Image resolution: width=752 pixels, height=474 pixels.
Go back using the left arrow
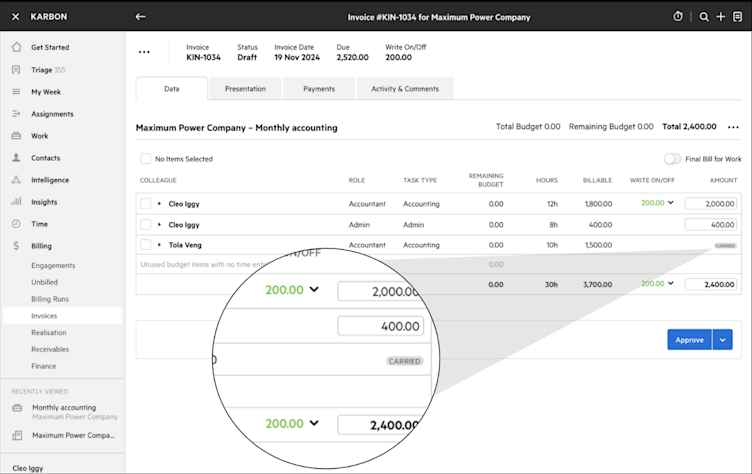pos(140,17)
